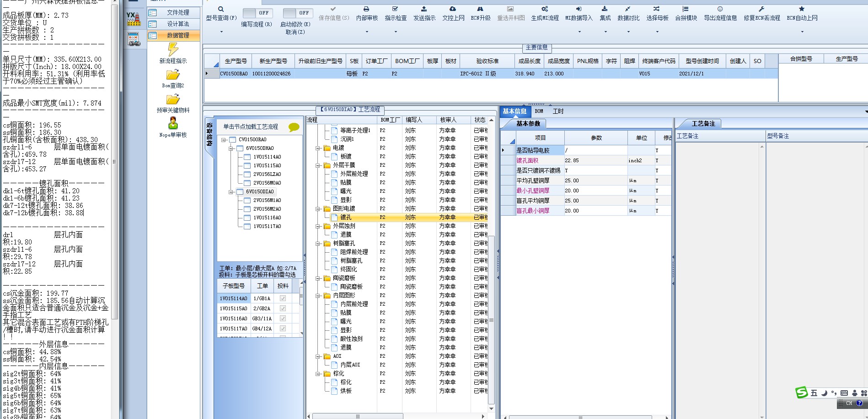Open the 设计算法 navigation section
The width and height of the screenshot is (868, 419).
pos(174,24)
